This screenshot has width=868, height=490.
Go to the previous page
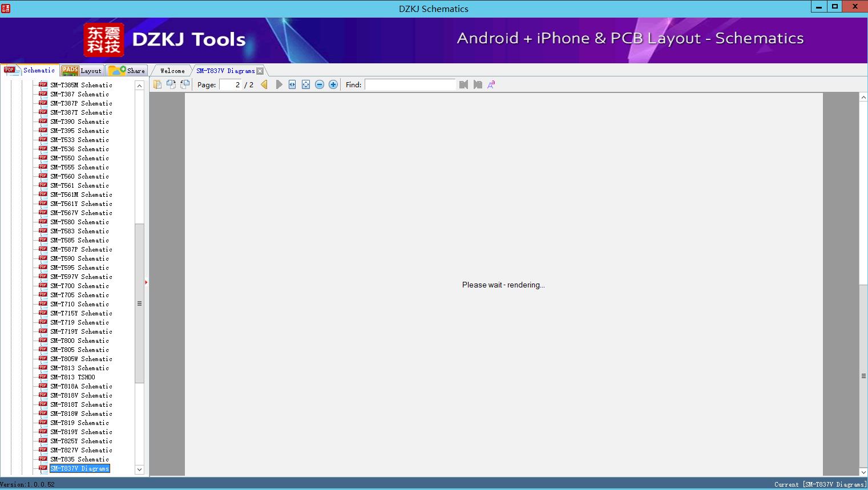[x=264, y=84]
